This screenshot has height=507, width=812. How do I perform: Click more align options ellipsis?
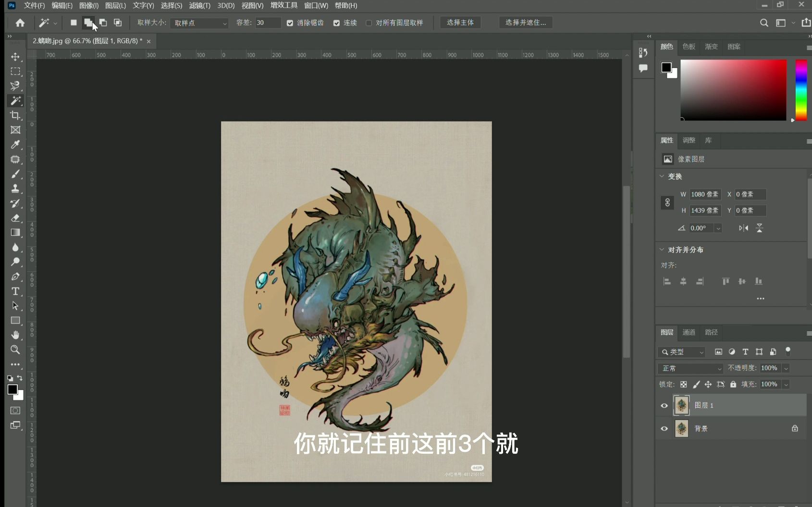click(761, 299)
